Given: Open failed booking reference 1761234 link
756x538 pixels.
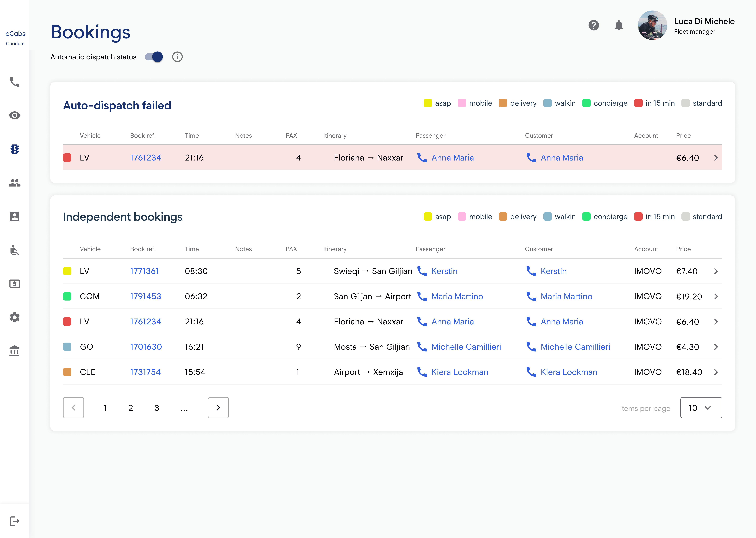Looking at the screenshot, I should coord(146,158).
